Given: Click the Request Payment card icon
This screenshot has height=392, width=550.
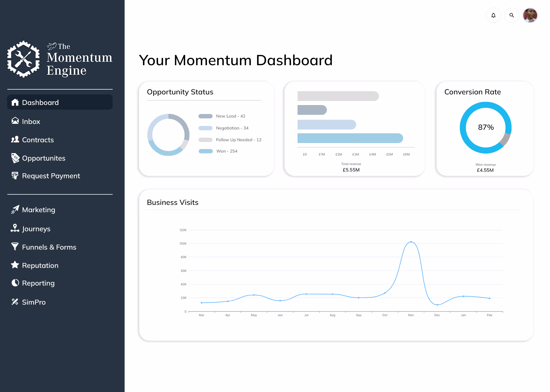Looking at the screenshot, I should click(15, 176).
